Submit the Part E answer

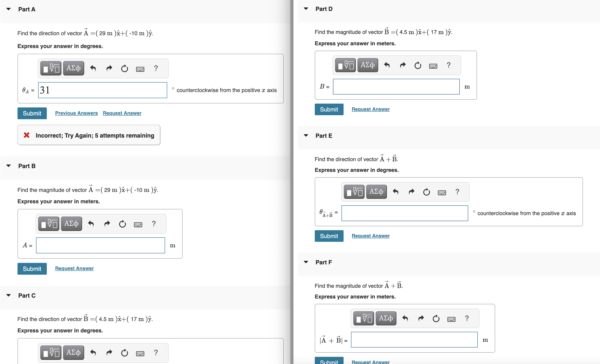click(329, 236)
